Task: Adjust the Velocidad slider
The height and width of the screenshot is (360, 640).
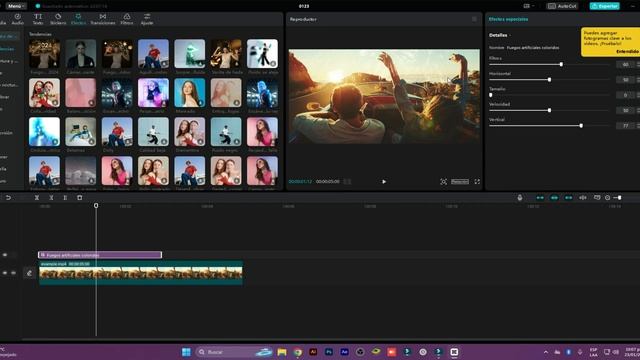Action: coord(549,110)
